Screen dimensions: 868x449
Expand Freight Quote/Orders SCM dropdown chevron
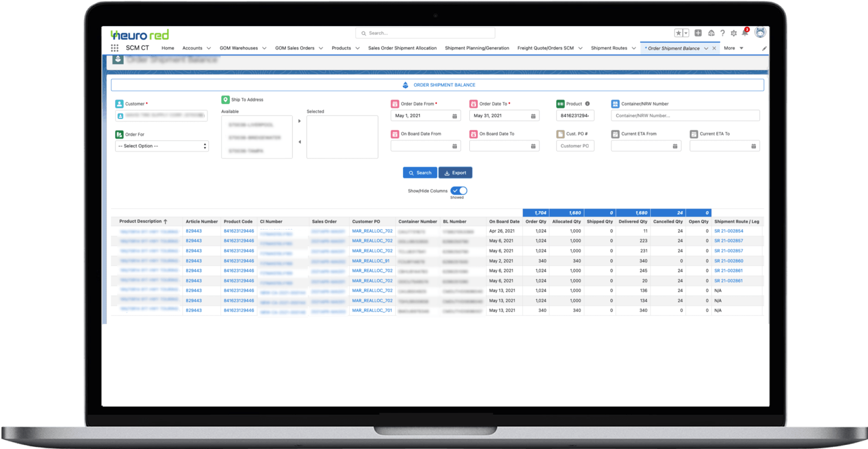(580, 48)
